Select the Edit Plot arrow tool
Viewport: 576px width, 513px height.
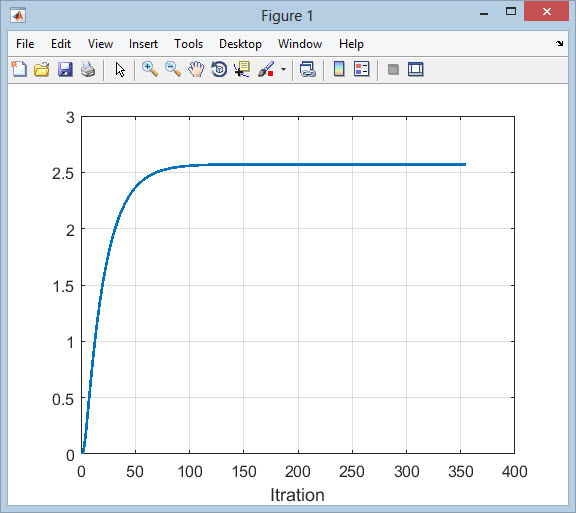[120, 69]
